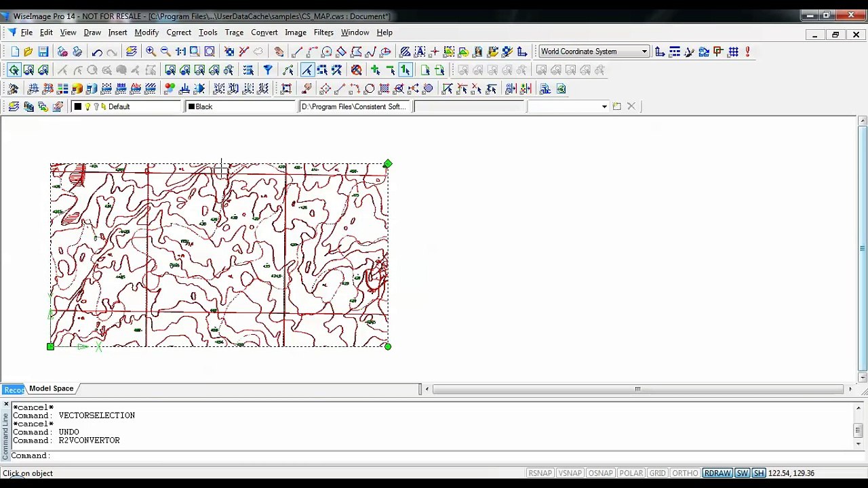Open the Black color selector
Viewport: 868px width, 488px height.
pyautogui.click(x=241, y=106)
